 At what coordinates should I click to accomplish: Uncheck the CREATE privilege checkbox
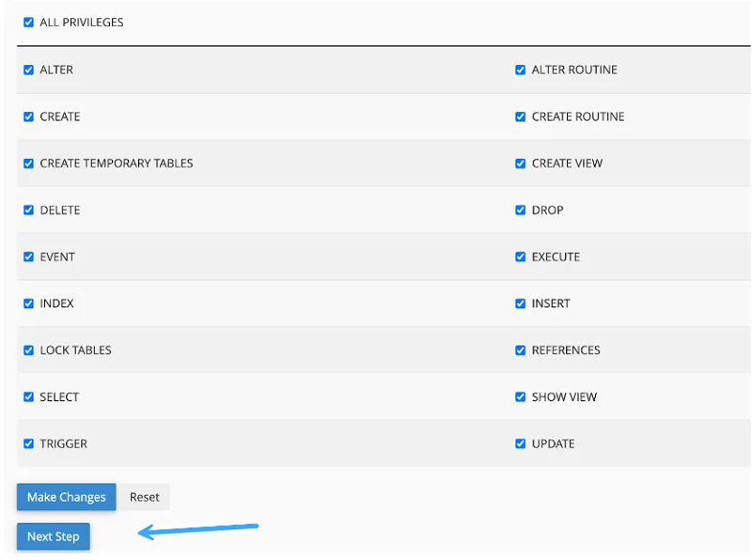(x=28, y=117)
